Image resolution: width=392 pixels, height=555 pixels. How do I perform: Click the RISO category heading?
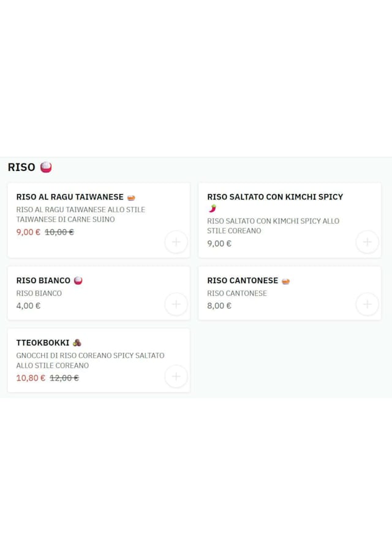21,167
